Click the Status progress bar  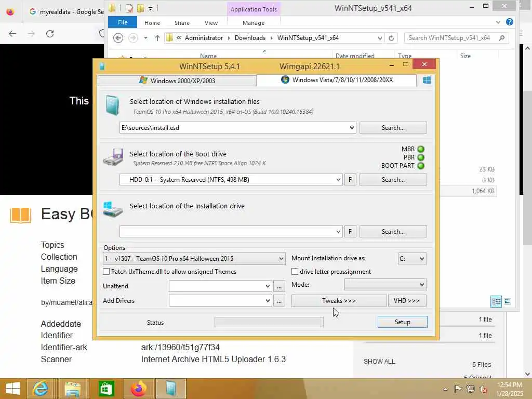(x=269, y=322)
